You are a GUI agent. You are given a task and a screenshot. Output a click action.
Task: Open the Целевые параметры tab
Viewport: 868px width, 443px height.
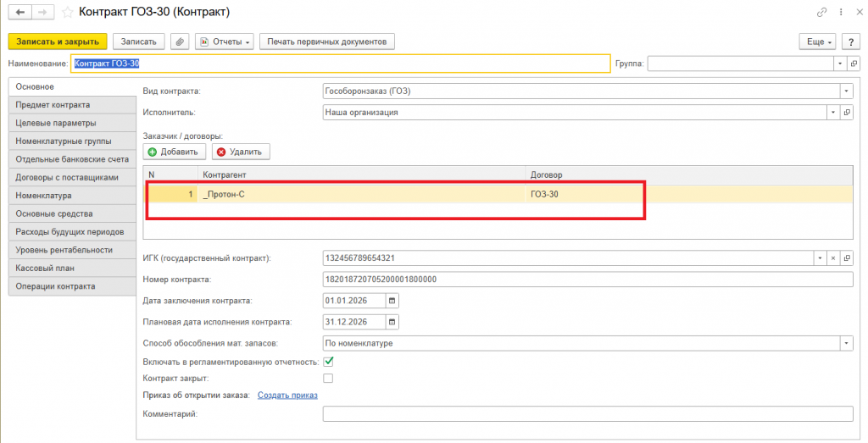click(72, 124)
